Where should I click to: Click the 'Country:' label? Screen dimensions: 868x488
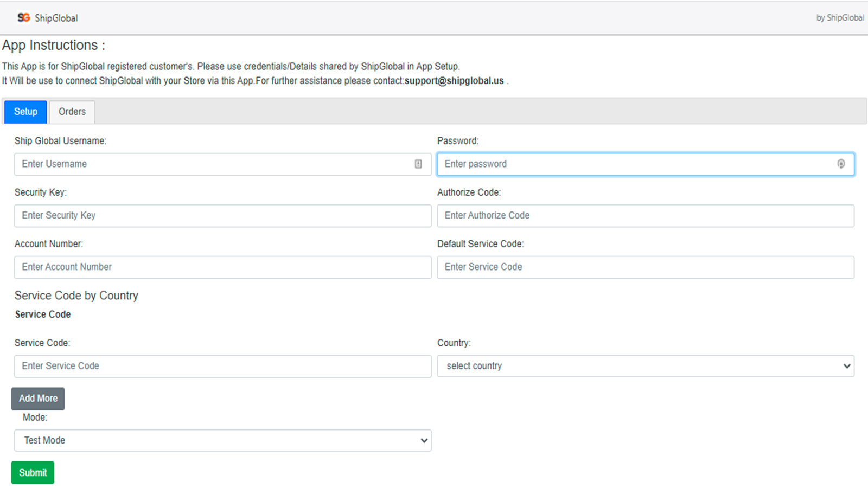tap(454, 343)
